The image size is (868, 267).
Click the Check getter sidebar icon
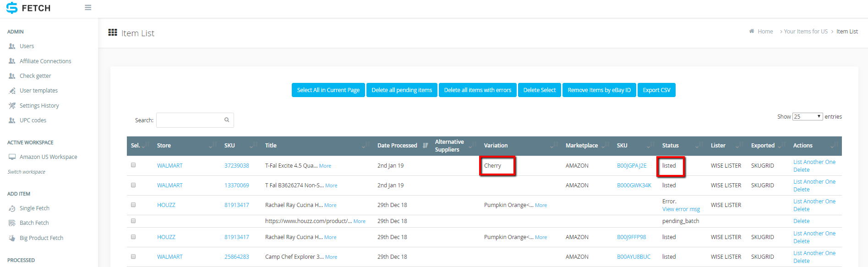pos(12,76)
